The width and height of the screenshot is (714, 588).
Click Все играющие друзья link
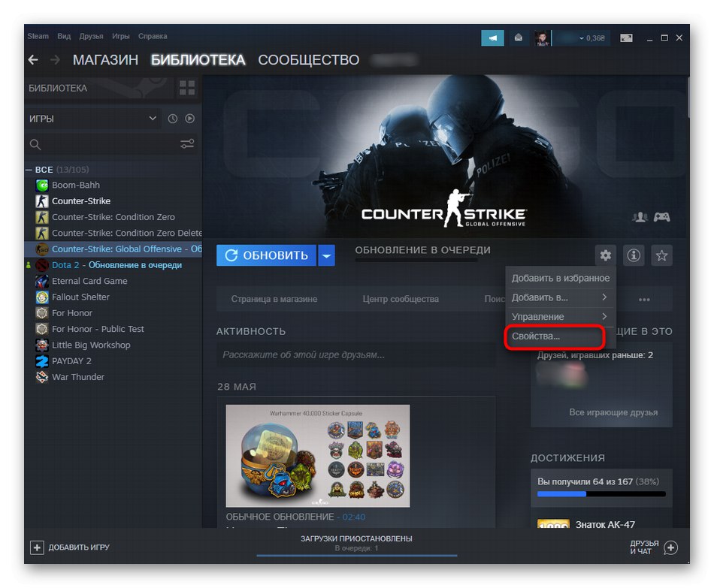click(x=613, y=412)
